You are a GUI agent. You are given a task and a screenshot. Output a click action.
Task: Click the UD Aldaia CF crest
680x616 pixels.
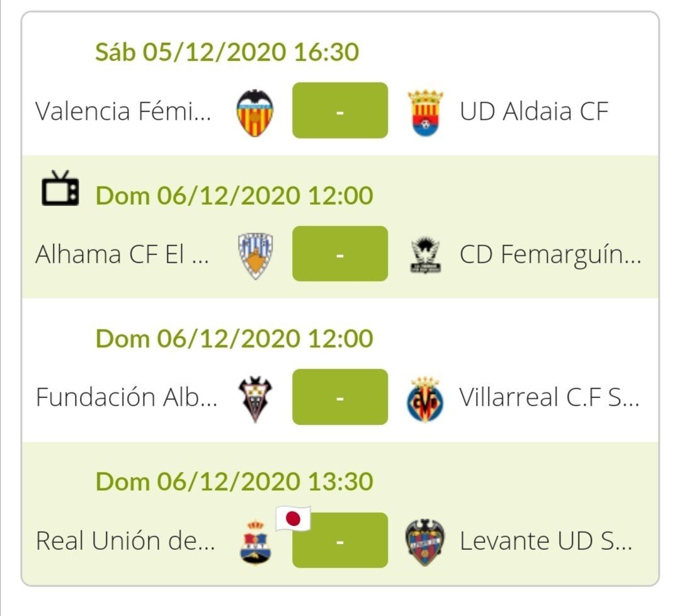[x=426, y=112]
